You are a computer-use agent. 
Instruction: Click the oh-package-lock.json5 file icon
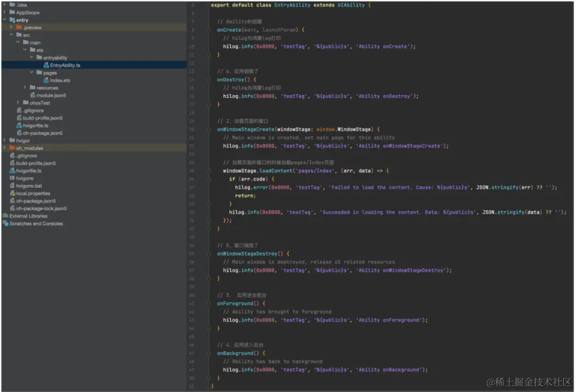click(x=12, y=209)
